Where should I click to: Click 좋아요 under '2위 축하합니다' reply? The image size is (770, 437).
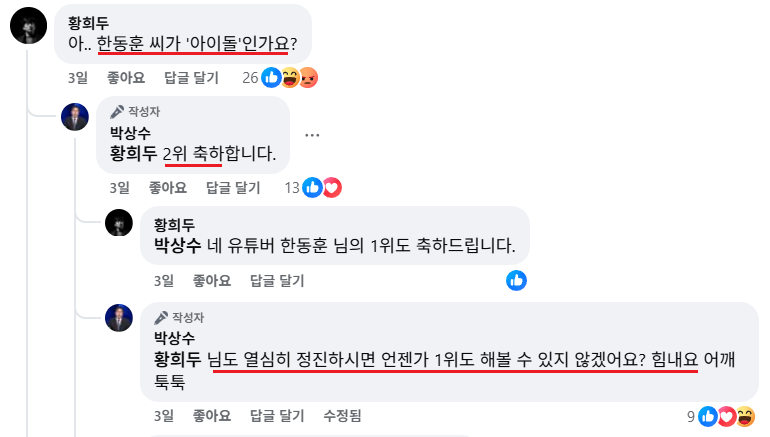(168, 188)
